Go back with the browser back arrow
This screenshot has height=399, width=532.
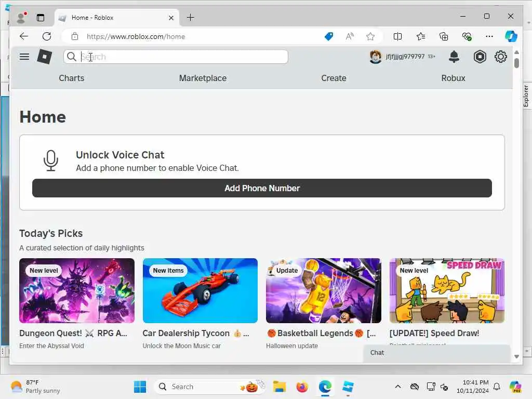[24, 36]
